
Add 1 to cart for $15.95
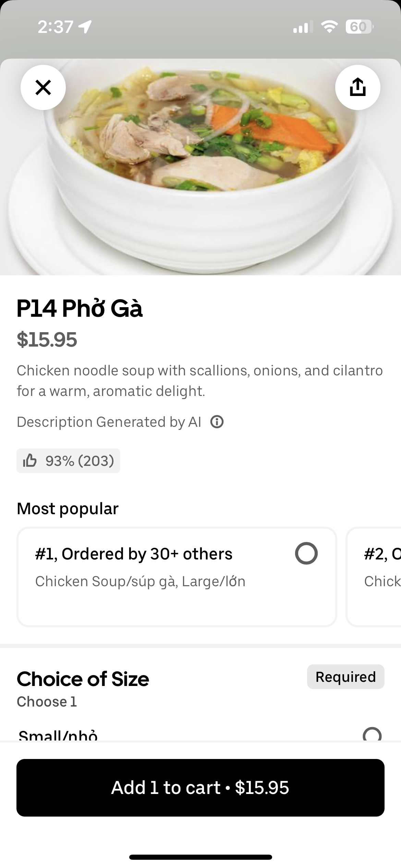pos(200,788)
